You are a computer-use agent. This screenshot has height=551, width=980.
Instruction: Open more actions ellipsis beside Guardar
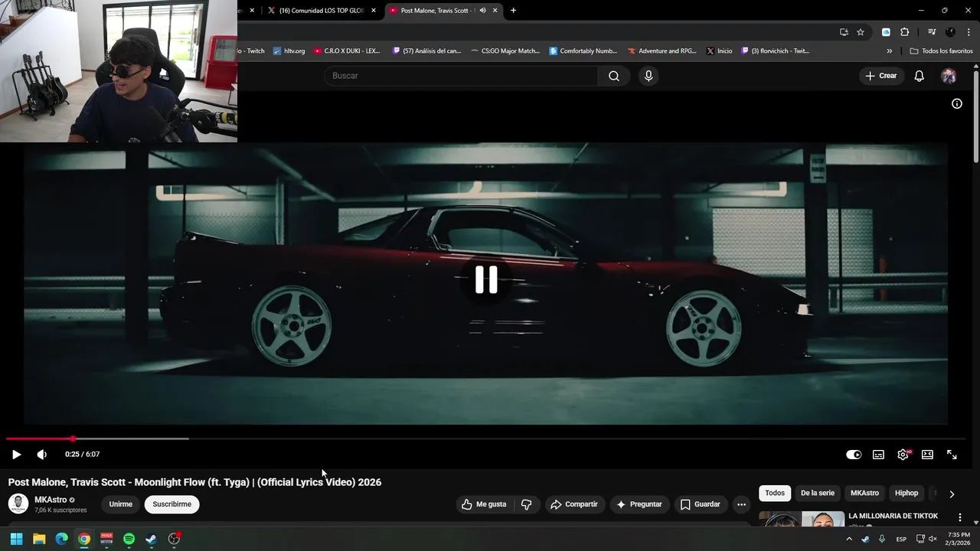(741, 504)
